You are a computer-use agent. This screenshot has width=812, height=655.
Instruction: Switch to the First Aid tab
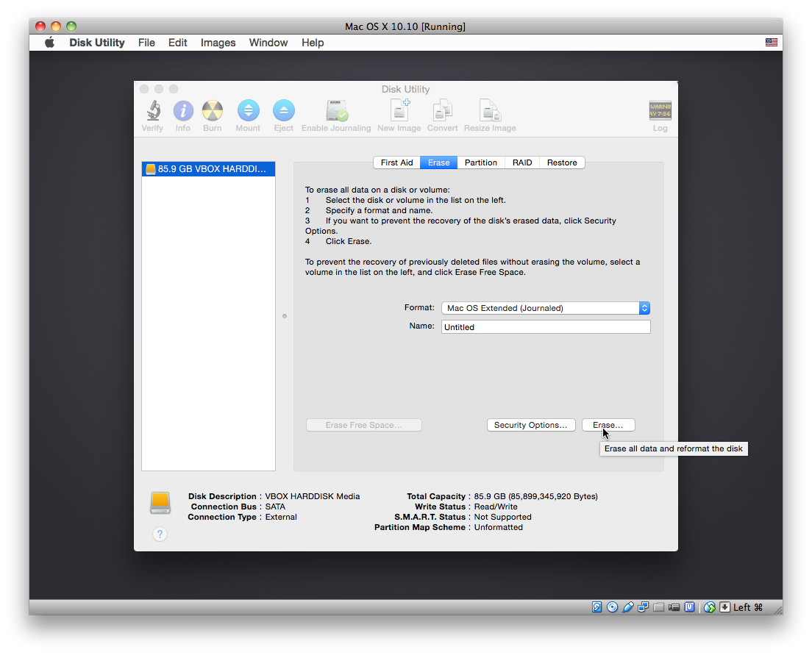396,162
